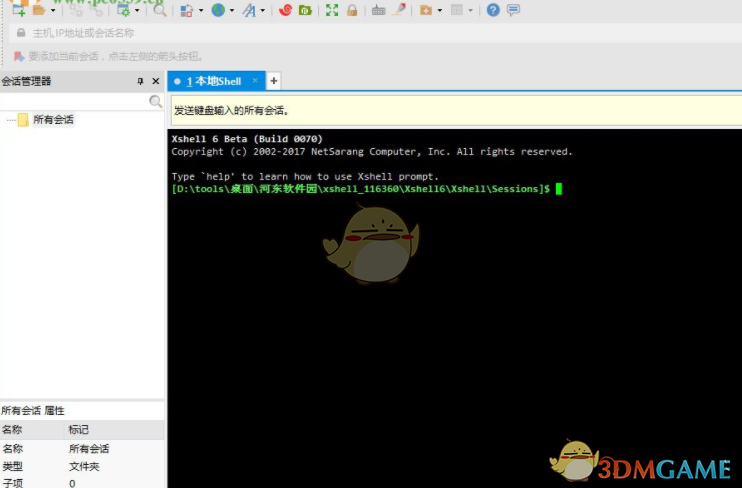Click the magnifier search icon in toolbar
Image resolution: width=742 pixels, height=488 pixels.
159,10
